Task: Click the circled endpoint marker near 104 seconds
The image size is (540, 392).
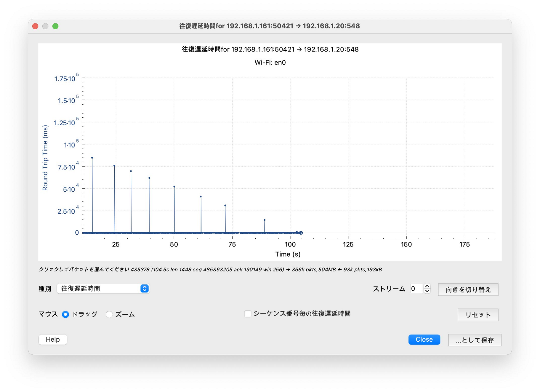Action: pos(301,233)
